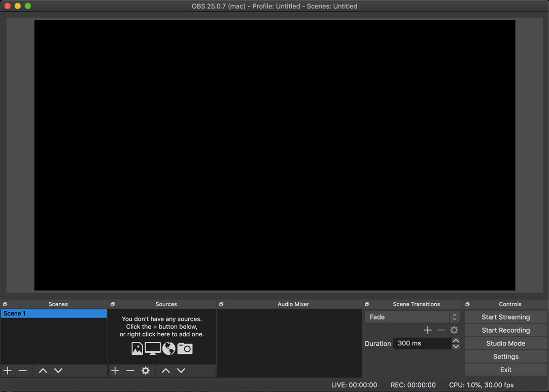This screenshot has height=392, width=549.
Task: Increase transition duration with up arrow
Action: click(456, 341)
